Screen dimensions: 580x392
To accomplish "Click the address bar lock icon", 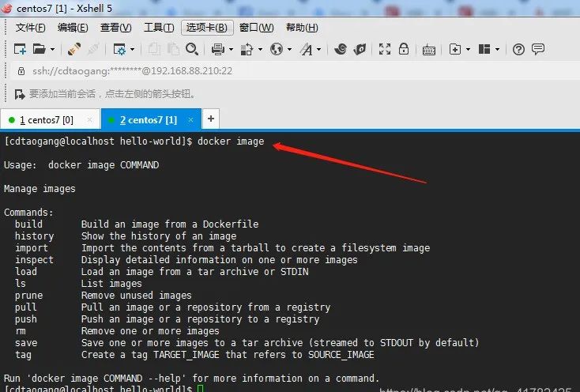I will (21, 71).
